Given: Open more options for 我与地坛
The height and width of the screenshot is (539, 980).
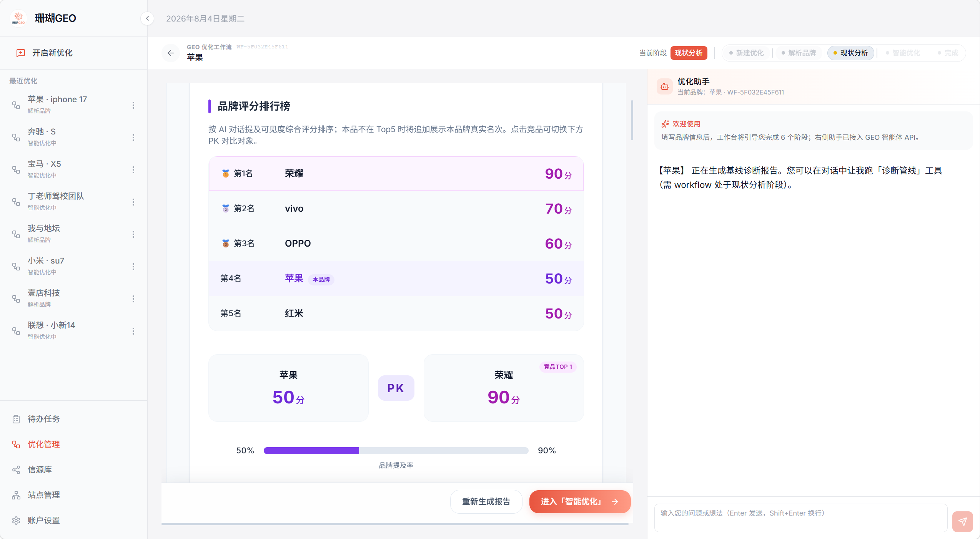Looking at the screenshot, I should (133, 234).
